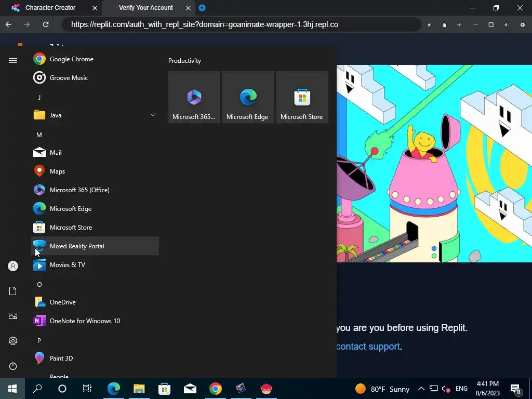Mute sound via browser speaker icon
532x399 pixels.
(507, 25)
